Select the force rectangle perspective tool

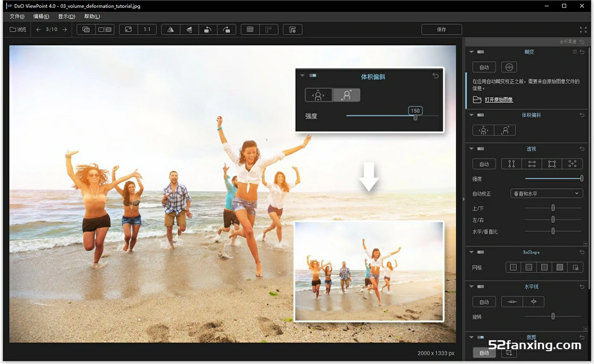[552, 164]
